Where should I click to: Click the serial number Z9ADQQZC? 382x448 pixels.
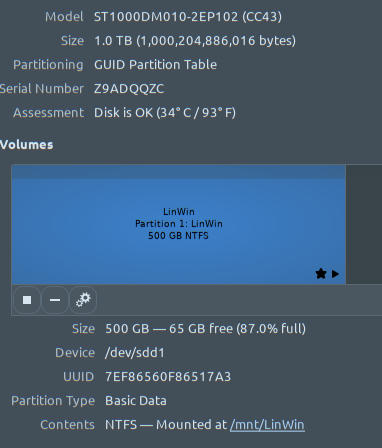(x=129, y=89)
